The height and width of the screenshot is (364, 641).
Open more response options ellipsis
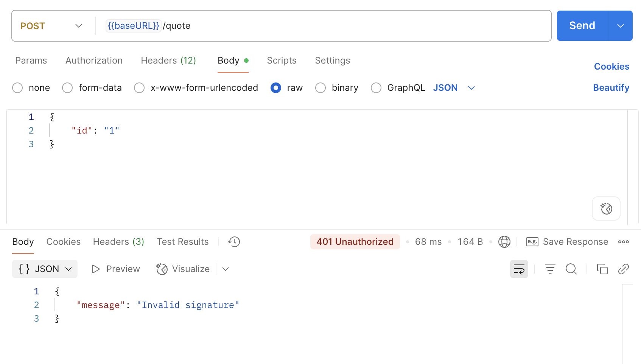(x=623, y=242)
